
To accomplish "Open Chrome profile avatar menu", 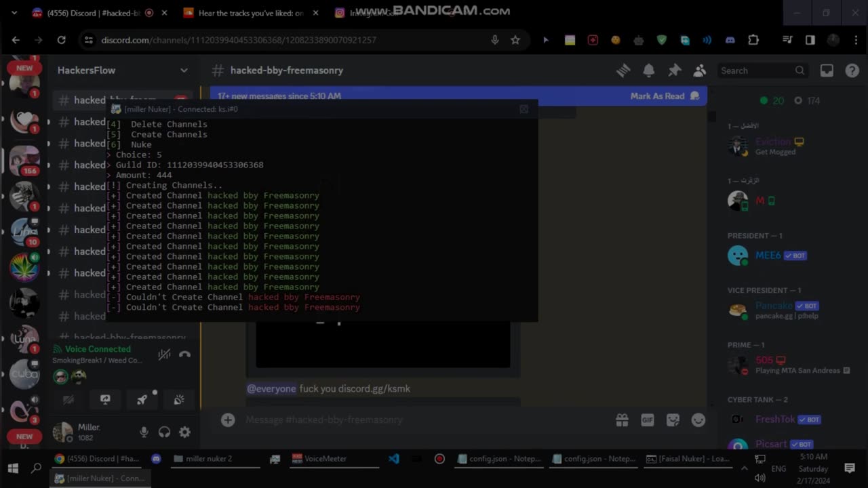I will [x=833, y=40].
